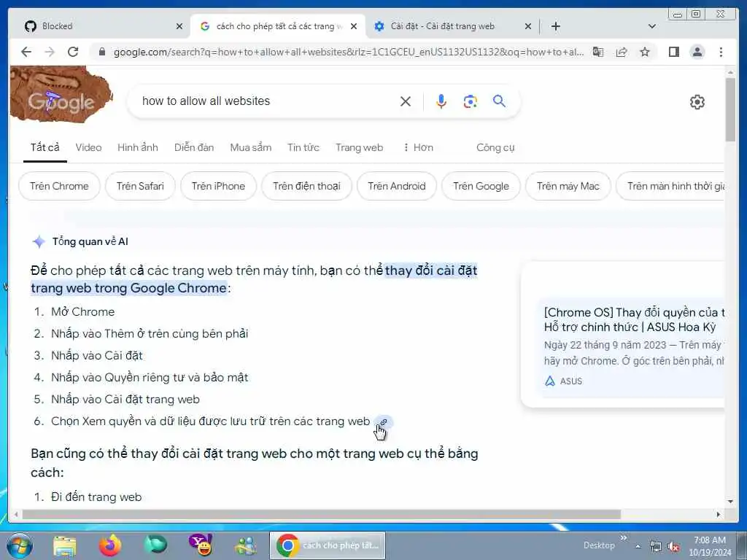747x560 pixels.
Task: Click the Trên Chrome suggestion chip
Action: coord(59,186)
